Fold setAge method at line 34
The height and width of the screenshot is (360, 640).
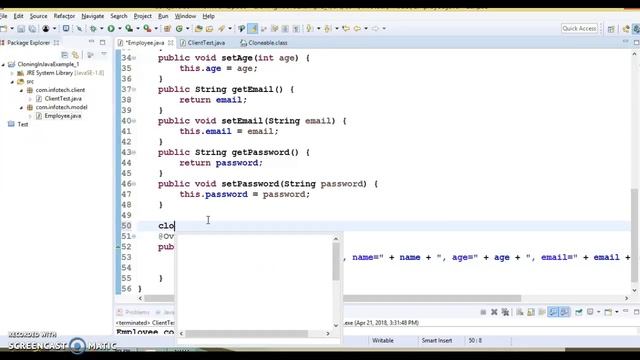point(134,58)
